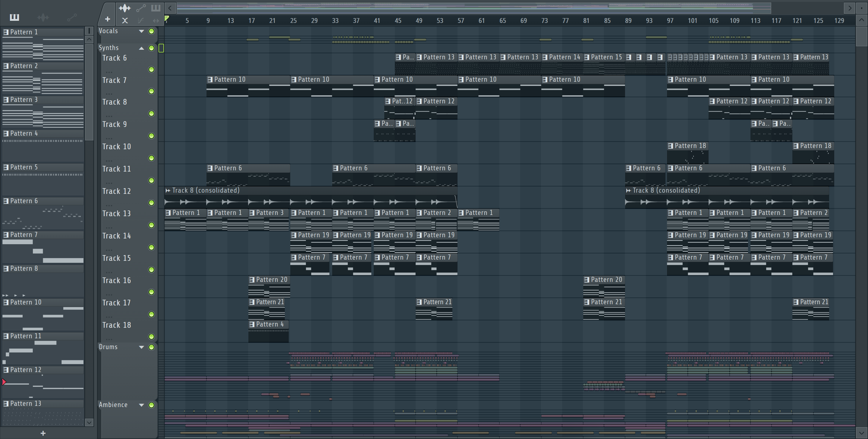Open clip menu of Pattern 3 clip on Track 13
Image resolution: width=868 pixels, height=439 pixels.
252,213
